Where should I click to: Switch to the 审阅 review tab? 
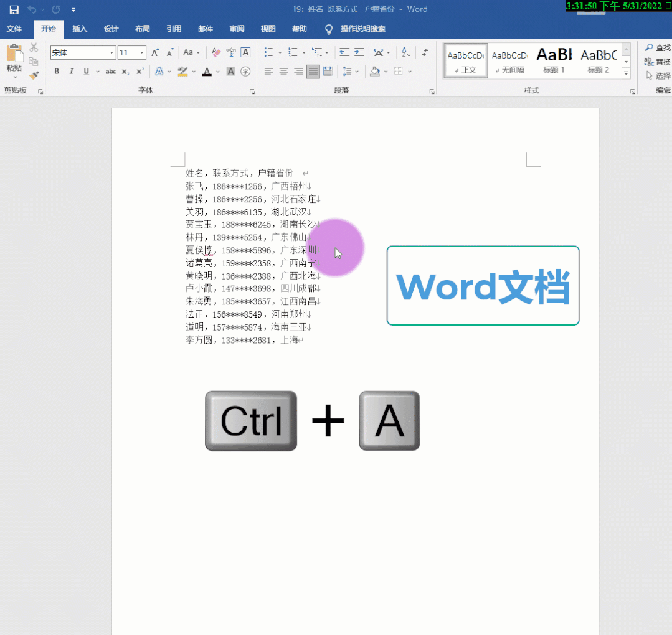point(237,29)
